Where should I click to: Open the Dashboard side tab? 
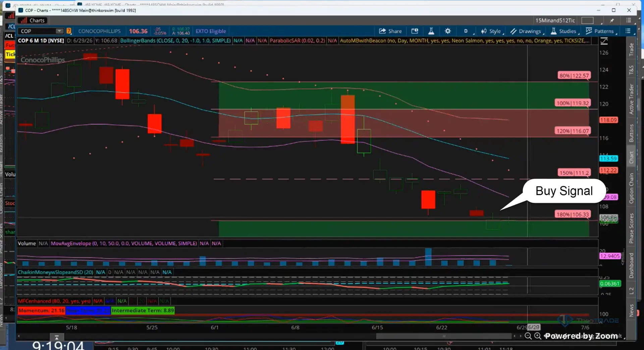[631, 266]
